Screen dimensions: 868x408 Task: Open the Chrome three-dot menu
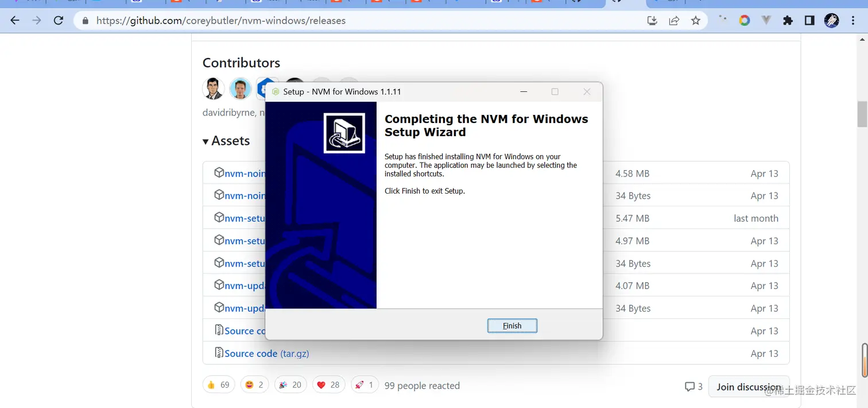click(852, 21)
